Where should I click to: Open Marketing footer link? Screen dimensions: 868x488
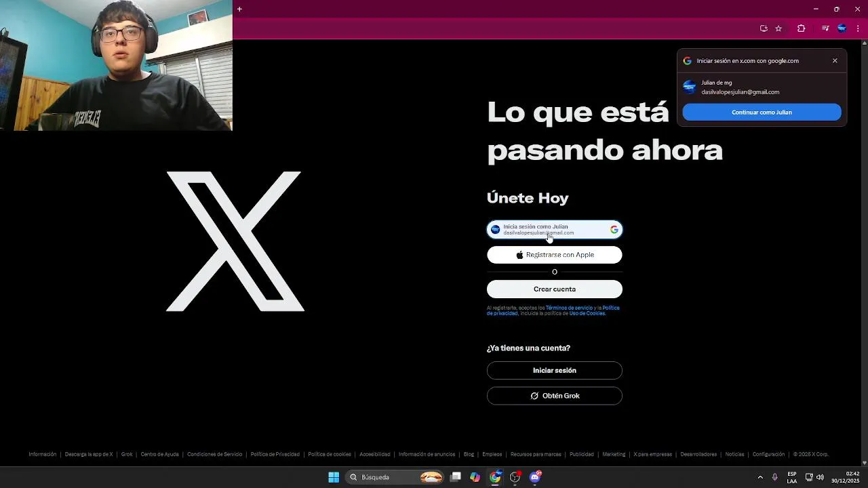click(x=614, y=454)
